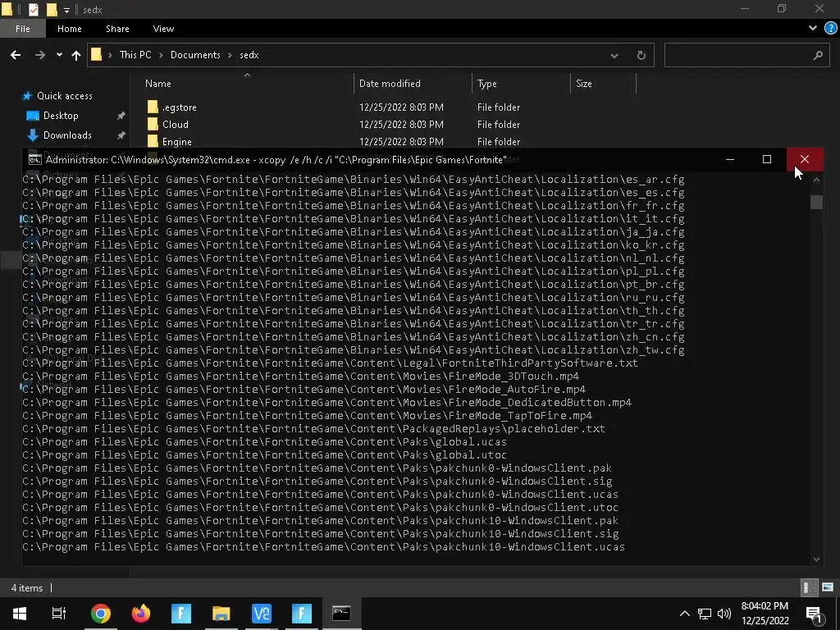The height and width of the screenshot is (630, 840).
Task: Sort files by the Type column
Action: (x=487, y=84)
